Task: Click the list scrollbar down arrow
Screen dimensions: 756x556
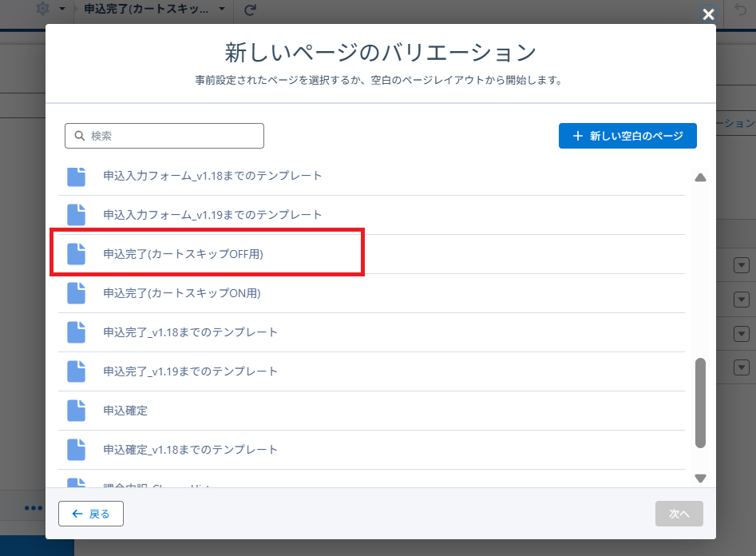Action: (x=700, y=479)
